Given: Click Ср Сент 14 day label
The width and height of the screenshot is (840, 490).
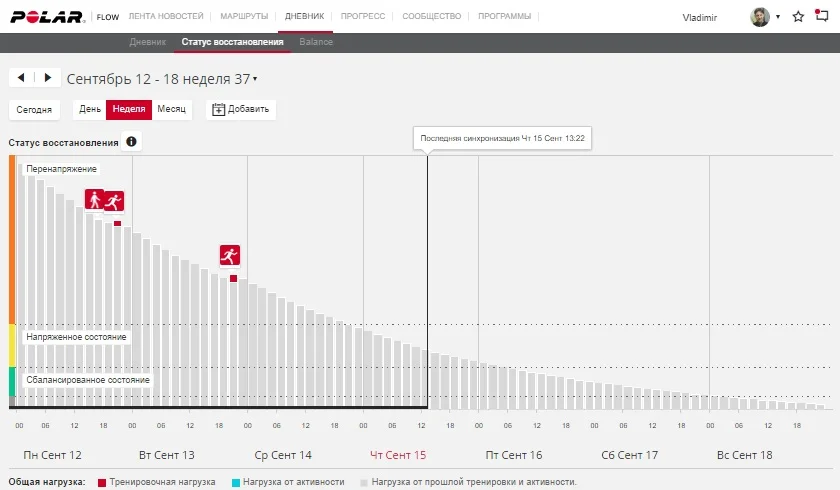Looking at the screenshot, I should (283, 455).
